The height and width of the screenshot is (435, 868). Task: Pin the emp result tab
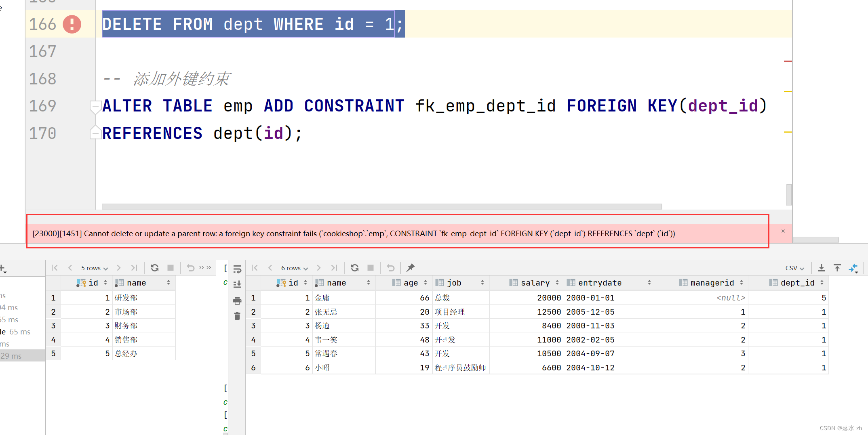(x=411, y=268)
